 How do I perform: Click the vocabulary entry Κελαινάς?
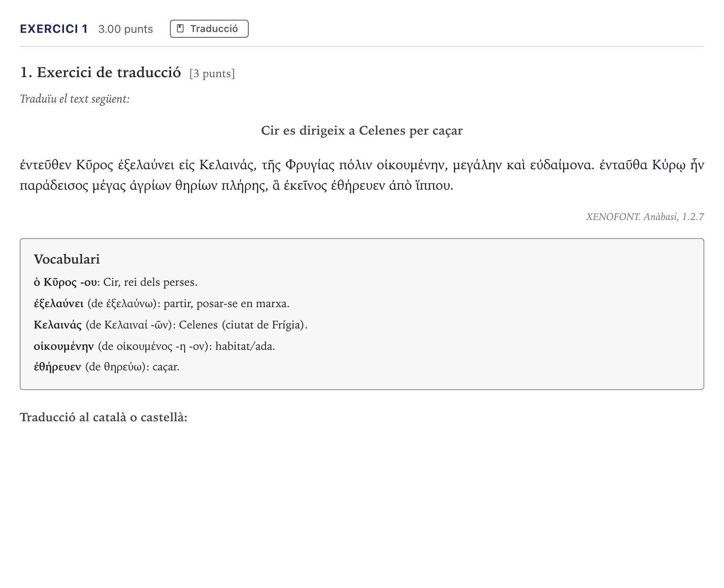pos(171,325)
